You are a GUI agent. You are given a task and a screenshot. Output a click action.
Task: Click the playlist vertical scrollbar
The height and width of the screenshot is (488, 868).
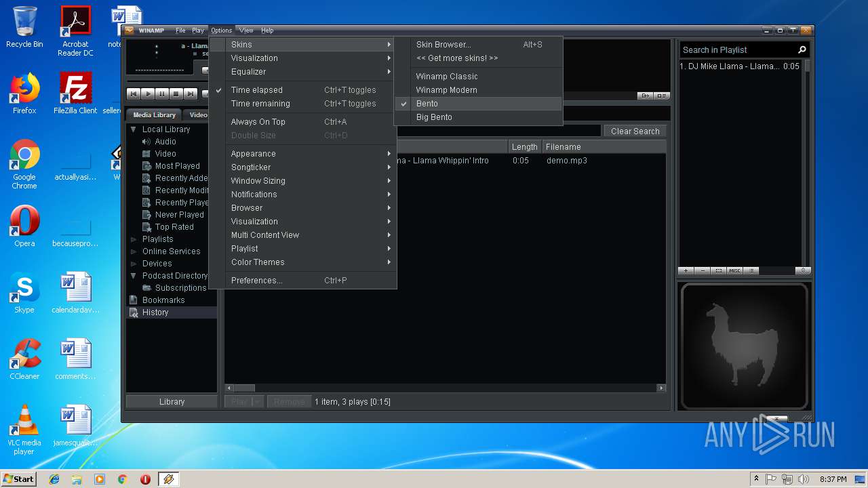tap(806, 163)
